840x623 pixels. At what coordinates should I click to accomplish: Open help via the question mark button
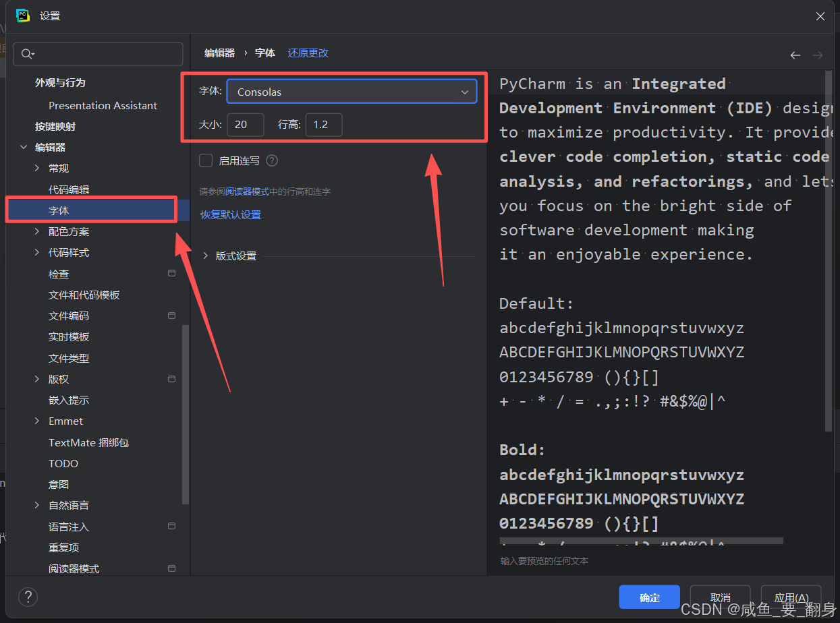tap(28, 597)
